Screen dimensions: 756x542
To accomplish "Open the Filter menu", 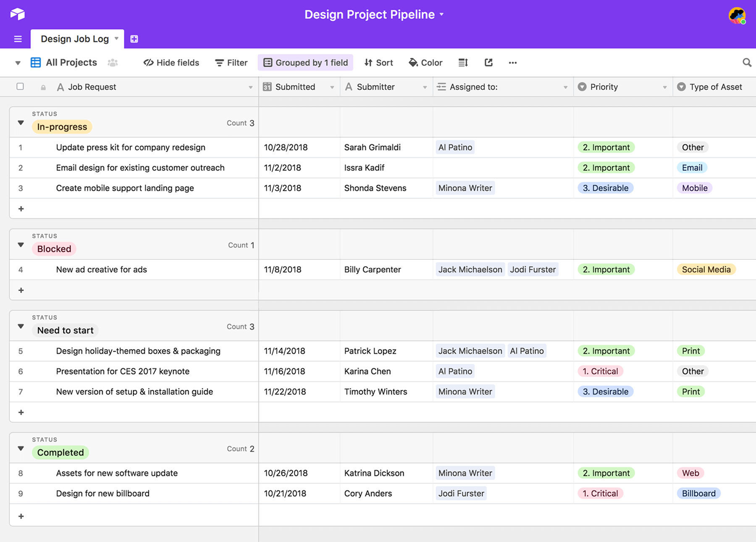I will coord(231,63).
